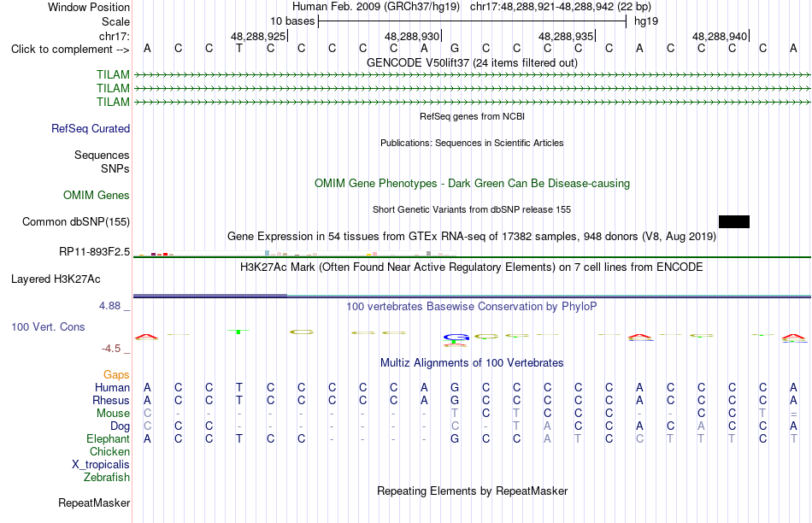Click the '10 bases' scale bar text
This screenshot has height=523, width=812.
point(292,21)
